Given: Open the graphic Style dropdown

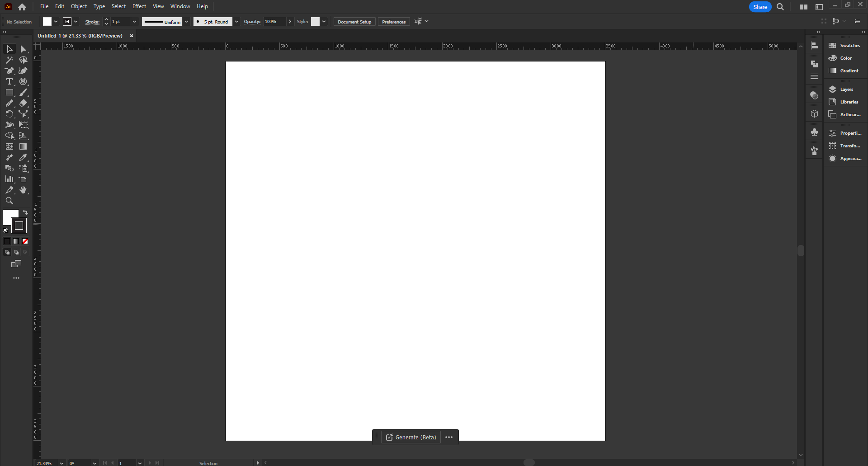Looking at the screenshot, I should point(324,21).
